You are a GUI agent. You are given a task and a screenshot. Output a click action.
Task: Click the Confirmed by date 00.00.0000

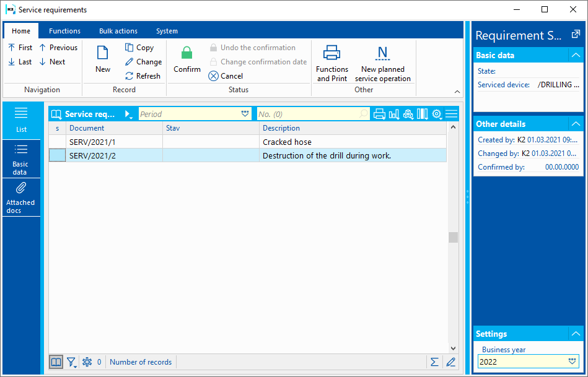(x=562, y=167)
